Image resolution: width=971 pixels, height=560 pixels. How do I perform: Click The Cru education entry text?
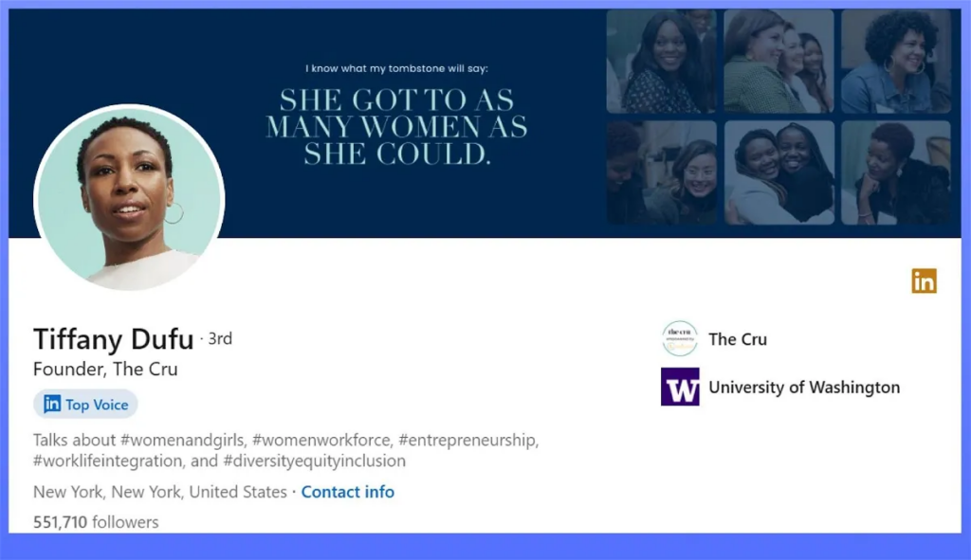[738, 338]
